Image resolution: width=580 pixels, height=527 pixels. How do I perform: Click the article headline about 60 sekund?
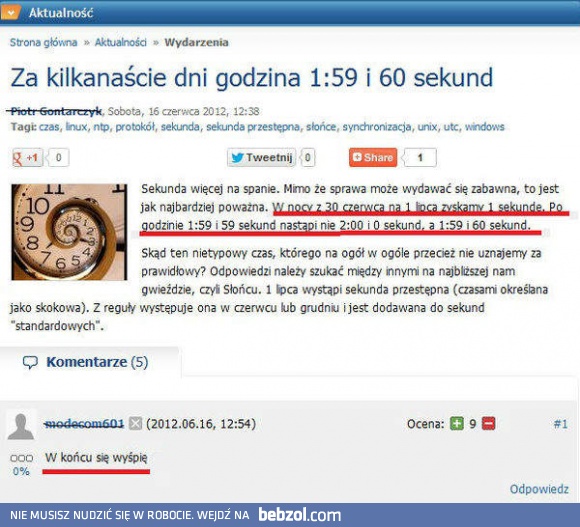point(252,78)
